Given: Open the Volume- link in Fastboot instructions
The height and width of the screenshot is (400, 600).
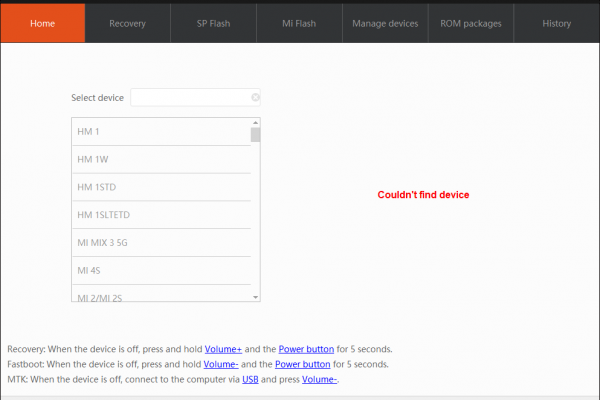Looking at the screenshot, I should tap(221, 364).
